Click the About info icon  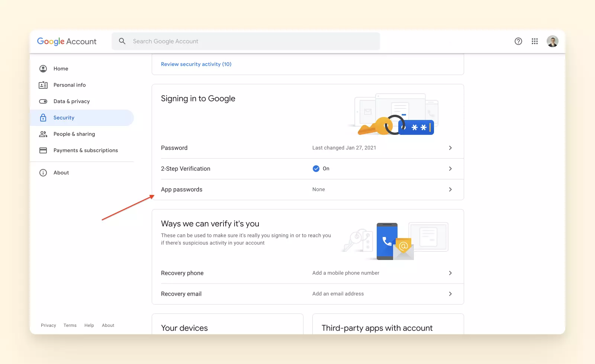click(x=43, y=173)
